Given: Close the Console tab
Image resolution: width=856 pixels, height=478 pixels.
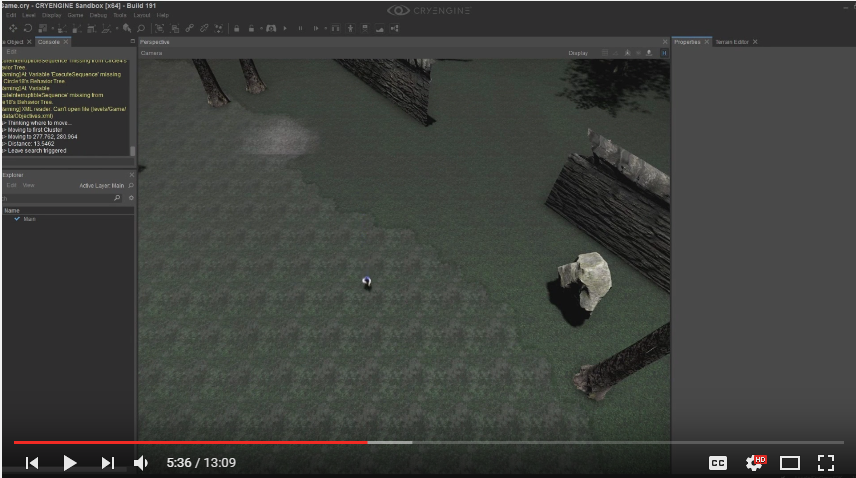Looking at the screenshot, I should [66, 42].
